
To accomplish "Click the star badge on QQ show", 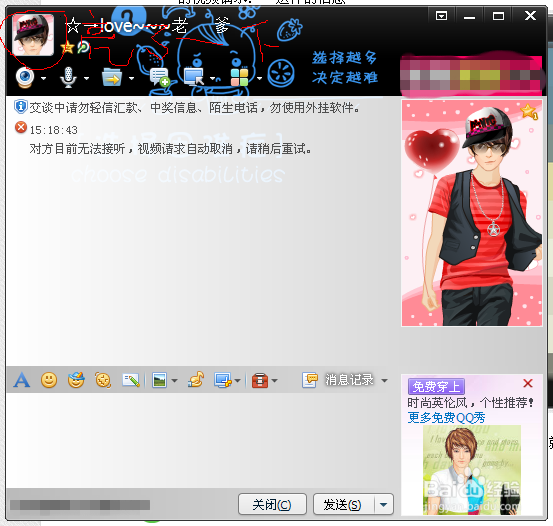I will (529, 111).
